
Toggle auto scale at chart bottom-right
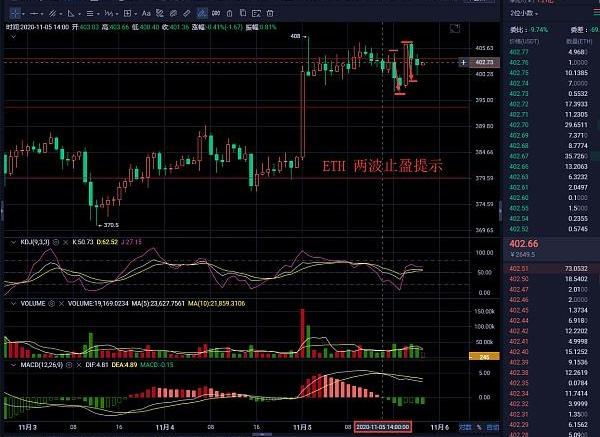click(x=491, y=427)
